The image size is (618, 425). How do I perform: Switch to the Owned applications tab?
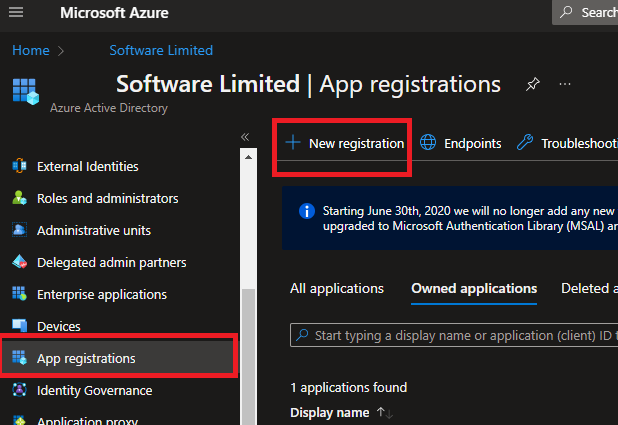(474, 288)
